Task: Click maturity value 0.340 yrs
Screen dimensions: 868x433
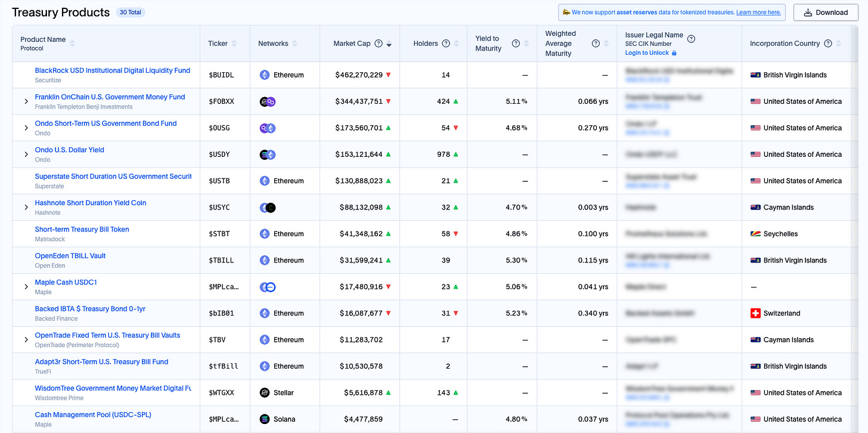Action: pos(593,313)
